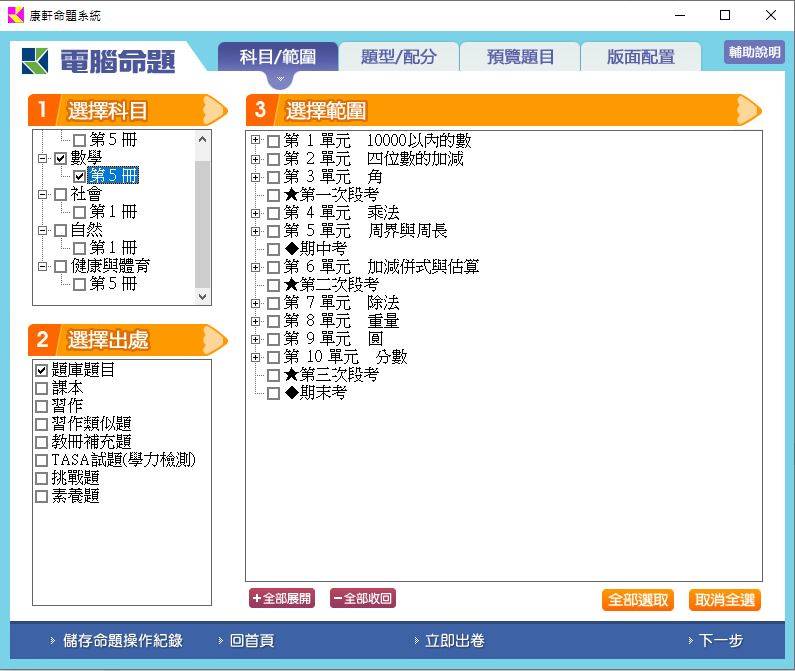Screen dimensions: 795x671
Task: Tick the 習作類似題 checkbox
Action: tap(42, 425)
